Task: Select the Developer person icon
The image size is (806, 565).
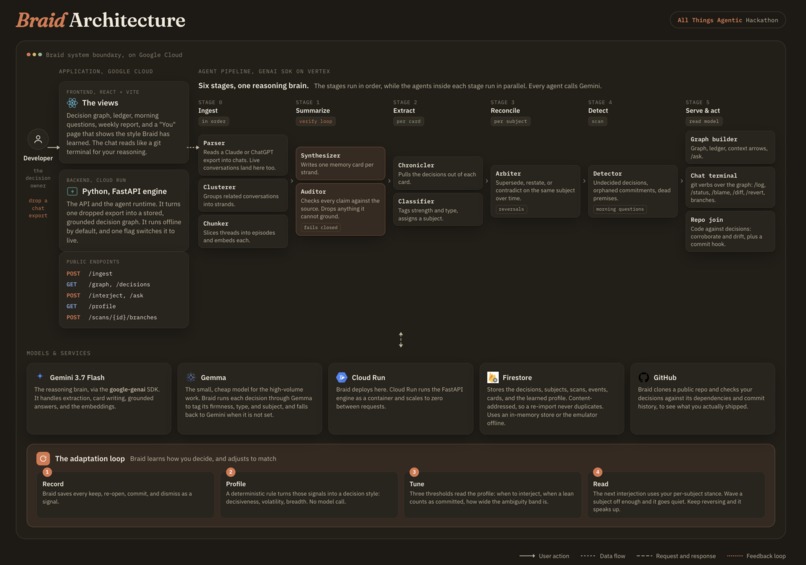Action: click(x=38, y=139)
